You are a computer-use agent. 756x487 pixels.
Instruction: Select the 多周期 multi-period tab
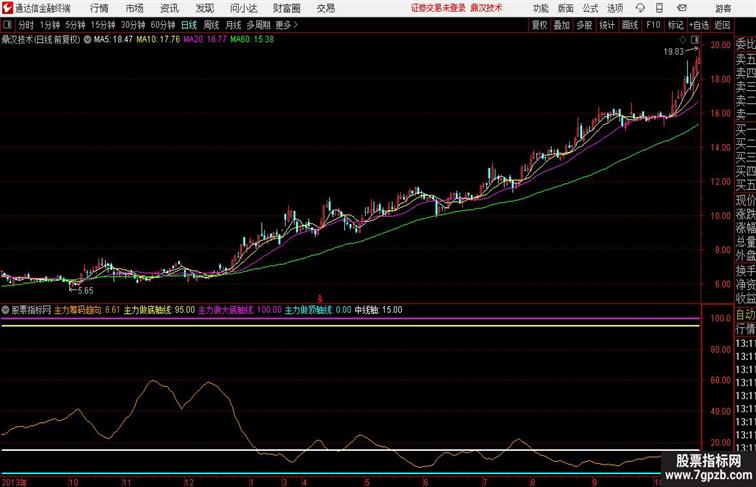pos(258,25)
